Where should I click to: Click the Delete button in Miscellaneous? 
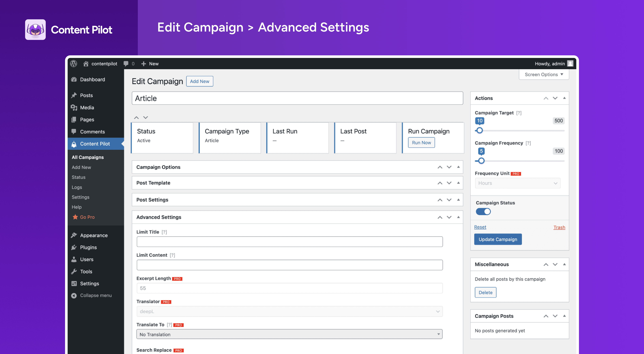tap(486, 293)
